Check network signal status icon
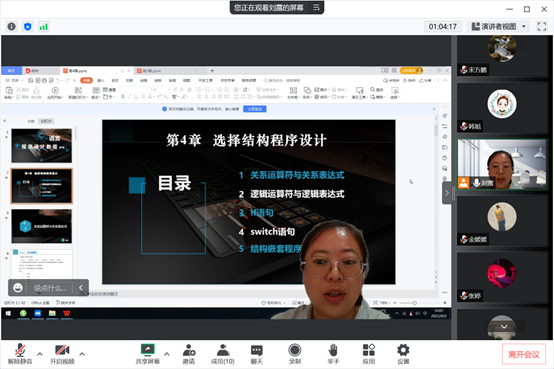This screenshot has width=554, height=369. [x=43, y=27]
